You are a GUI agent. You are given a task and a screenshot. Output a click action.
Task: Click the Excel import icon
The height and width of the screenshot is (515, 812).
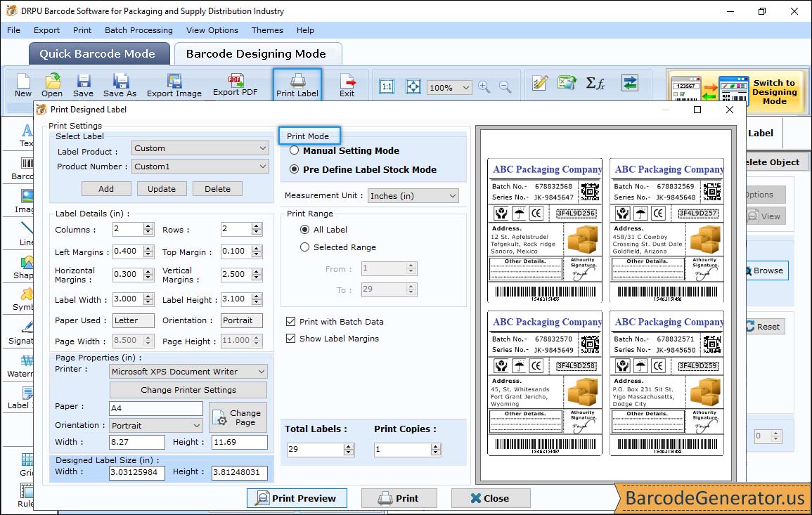pos(567,83)
